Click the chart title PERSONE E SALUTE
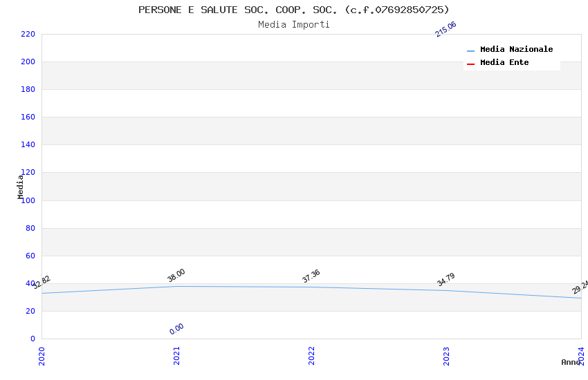 click(293, 10)
